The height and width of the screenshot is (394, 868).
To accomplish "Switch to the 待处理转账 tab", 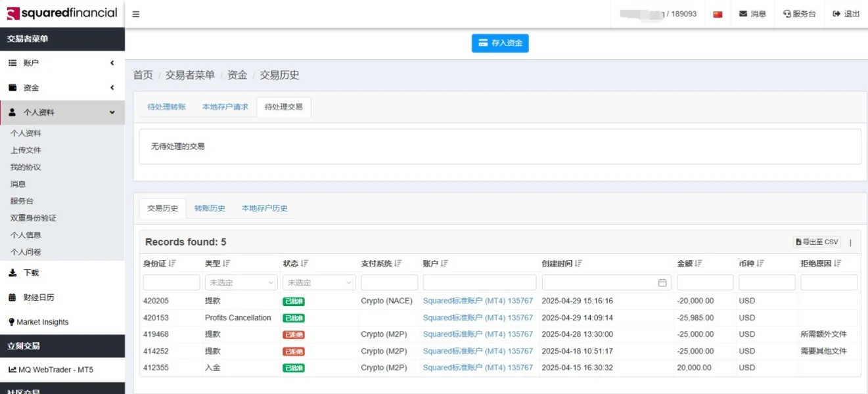I will [166, 106].
